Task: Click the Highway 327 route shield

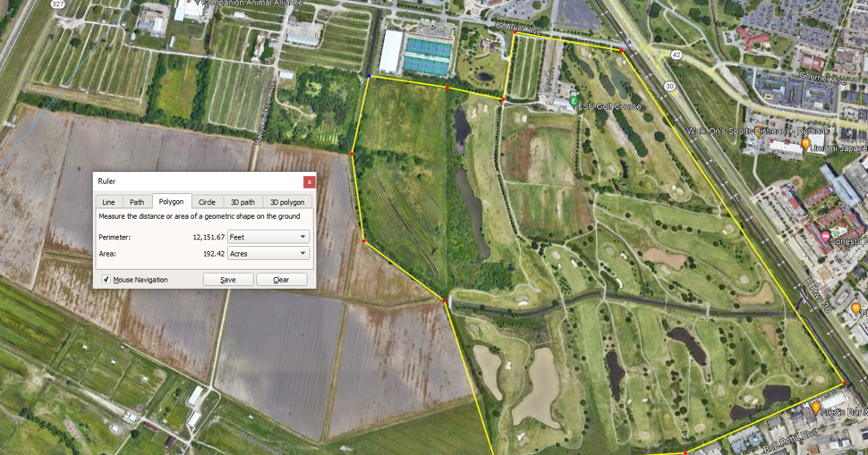Action: (x=57, y=4)
